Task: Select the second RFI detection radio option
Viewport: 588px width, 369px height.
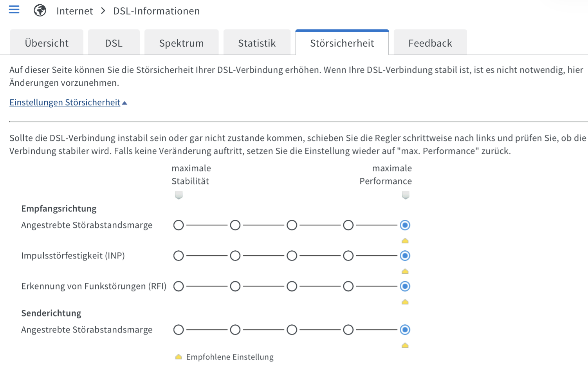Action: (x=235, y=286)
